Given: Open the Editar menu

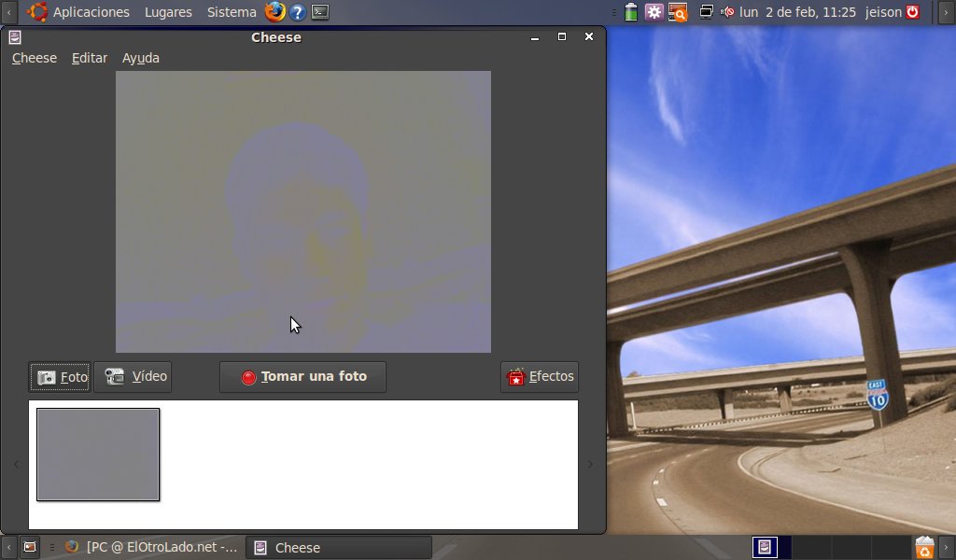Looking at the screenshot, I should (89, 58).
